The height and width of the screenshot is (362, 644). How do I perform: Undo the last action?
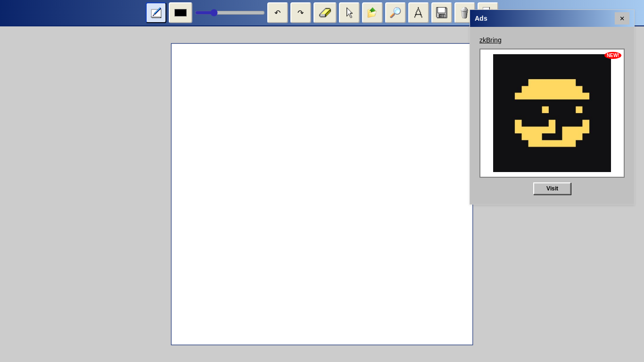(x=278, y=13)
